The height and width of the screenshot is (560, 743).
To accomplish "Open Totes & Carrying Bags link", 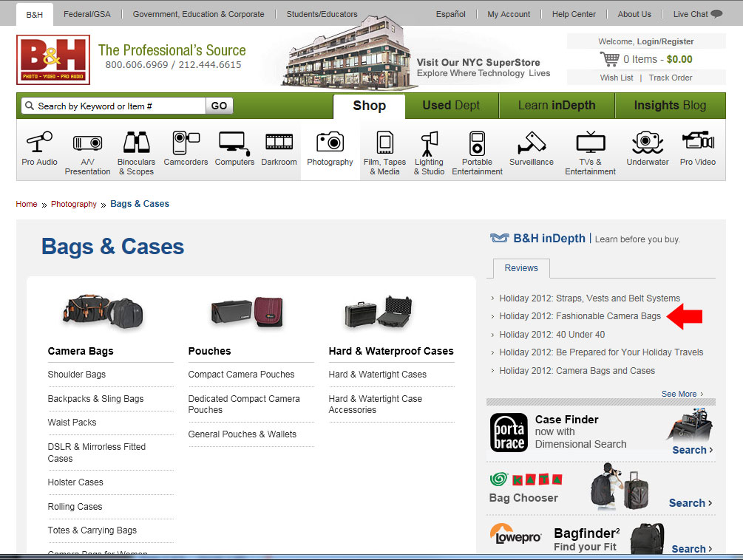I will pyautogui.click(x=92, y=530).
